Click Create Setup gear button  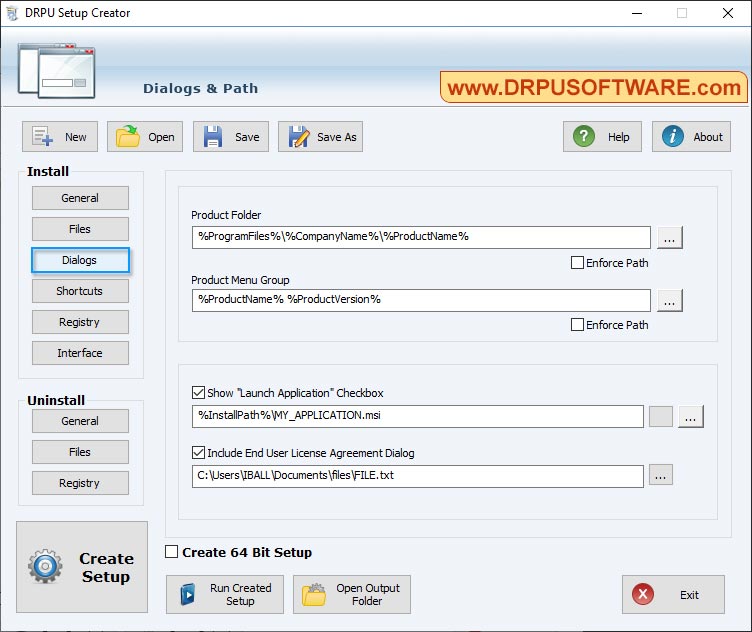82,567
